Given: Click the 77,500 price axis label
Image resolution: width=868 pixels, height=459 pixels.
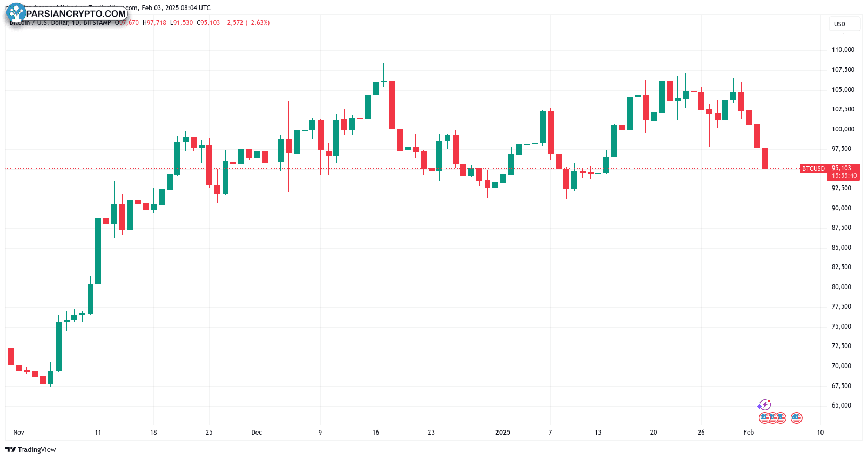Looking at the screenshot, I should point(842,307).
